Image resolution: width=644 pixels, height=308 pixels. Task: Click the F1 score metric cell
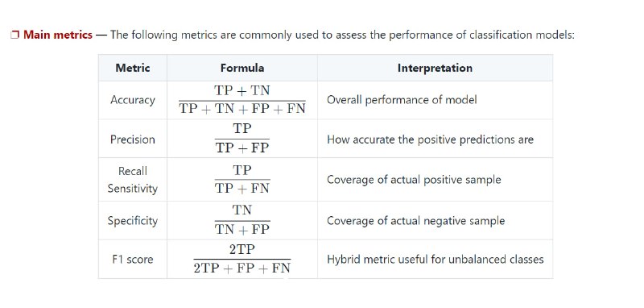pos(133,260)
